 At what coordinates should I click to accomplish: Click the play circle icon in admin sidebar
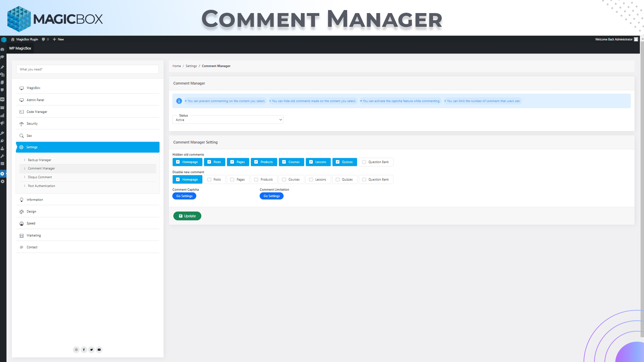coord(2,181)
